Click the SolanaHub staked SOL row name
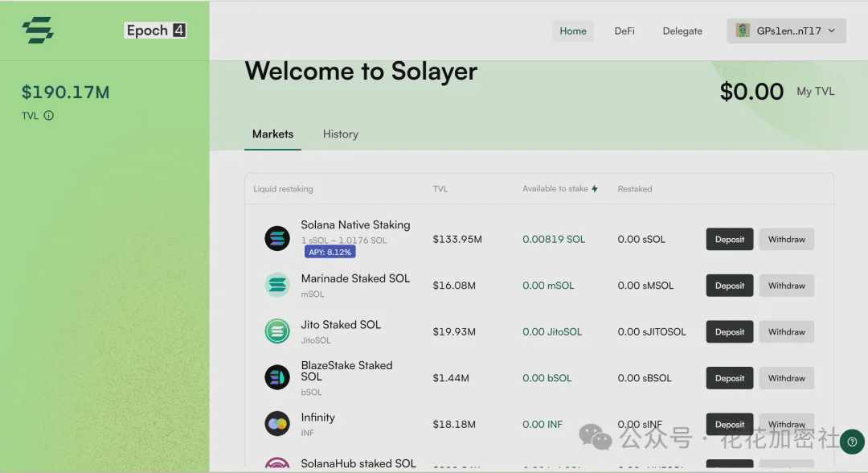The height and width of the screenshot is (473, 868). [358, 463]
